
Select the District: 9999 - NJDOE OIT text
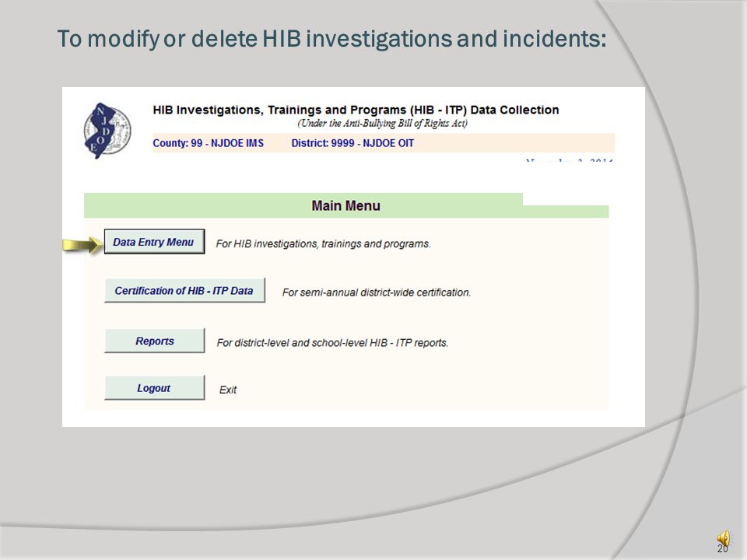click(x=352, y=143)
